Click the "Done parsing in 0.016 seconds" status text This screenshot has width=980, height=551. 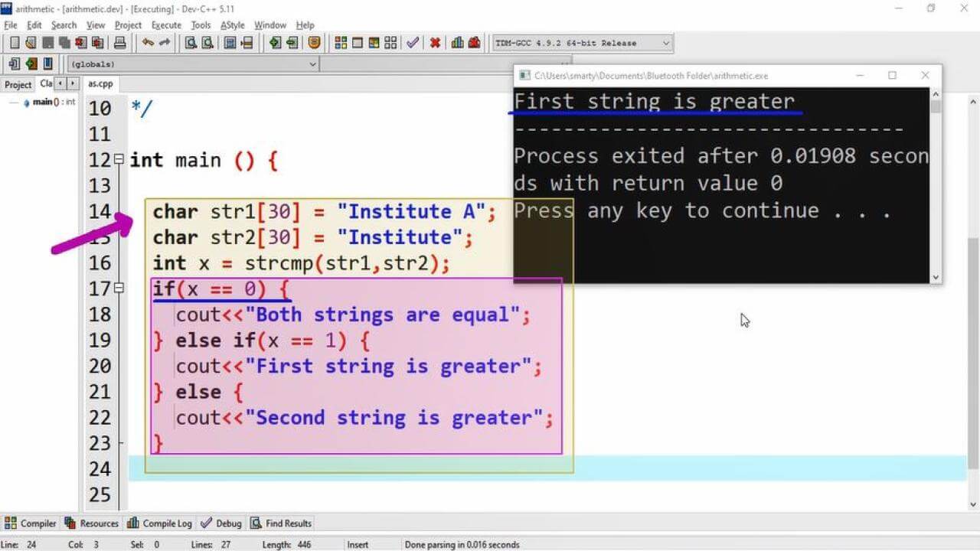462,545
